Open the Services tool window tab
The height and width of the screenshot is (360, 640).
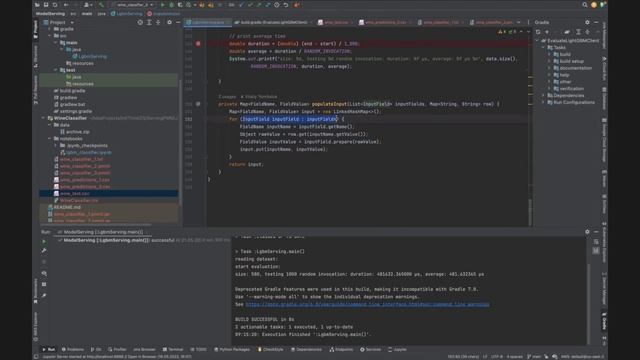click(x=370, y=349)
